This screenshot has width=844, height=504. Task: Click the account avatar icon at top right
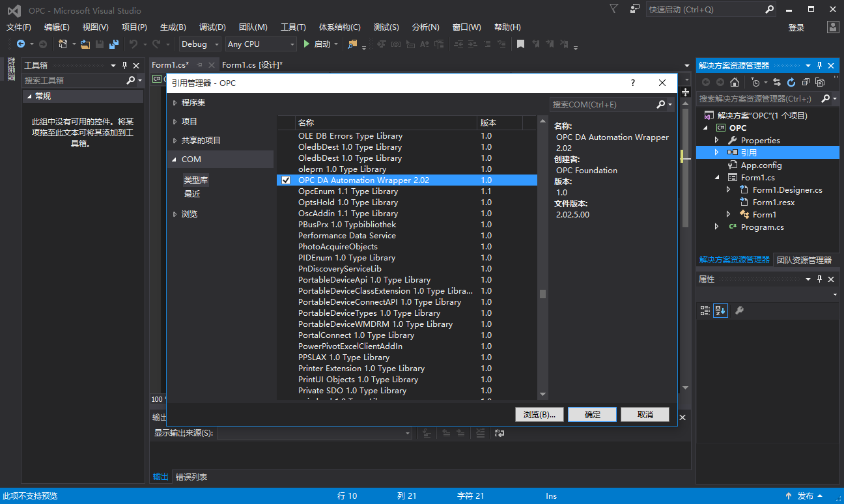(x=833, y=27)
